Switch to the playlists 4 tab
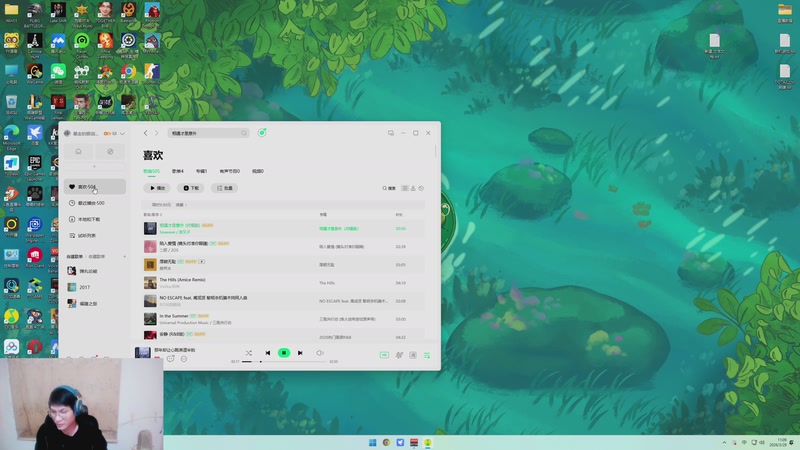 [178, 171]
